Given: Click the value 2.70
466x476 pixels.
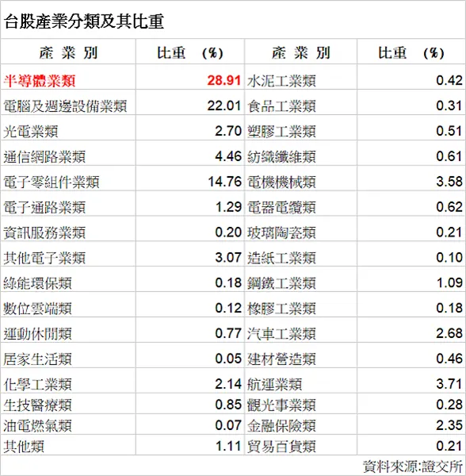Looking at the screenshot, I should [228, 131].
